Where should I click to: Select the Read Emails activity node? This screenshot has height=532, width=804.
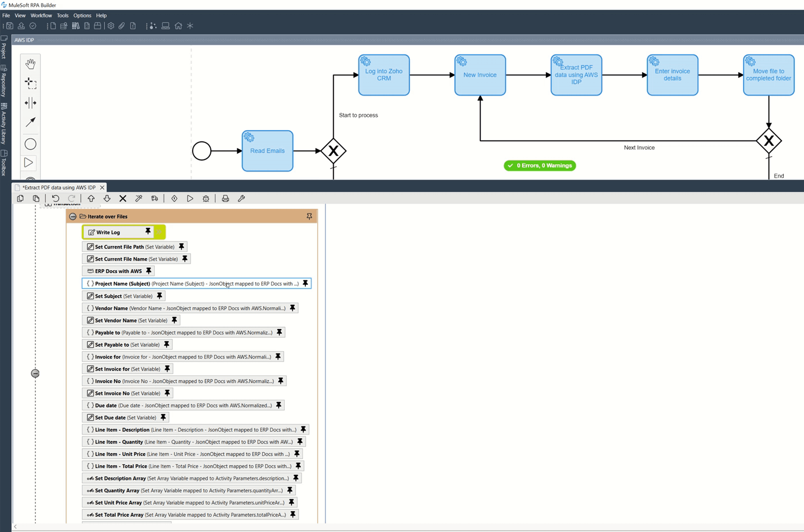pos(268,151)
